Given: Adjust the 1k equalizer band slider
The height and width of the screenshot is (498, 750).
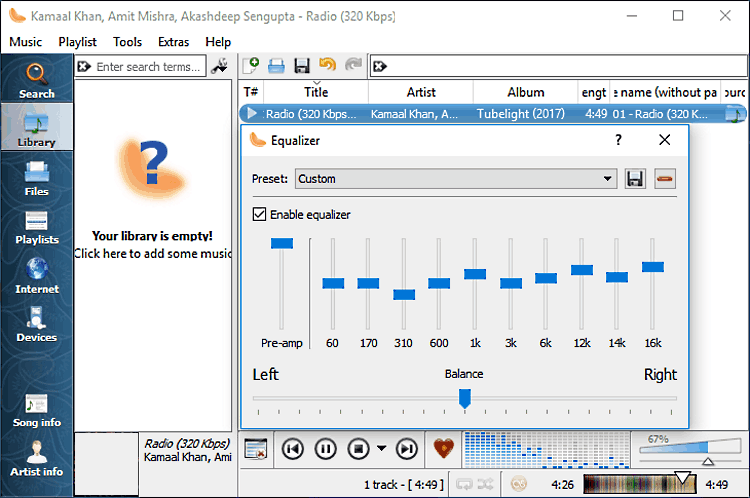Looking at the screenshot, I should click(475, 274).
